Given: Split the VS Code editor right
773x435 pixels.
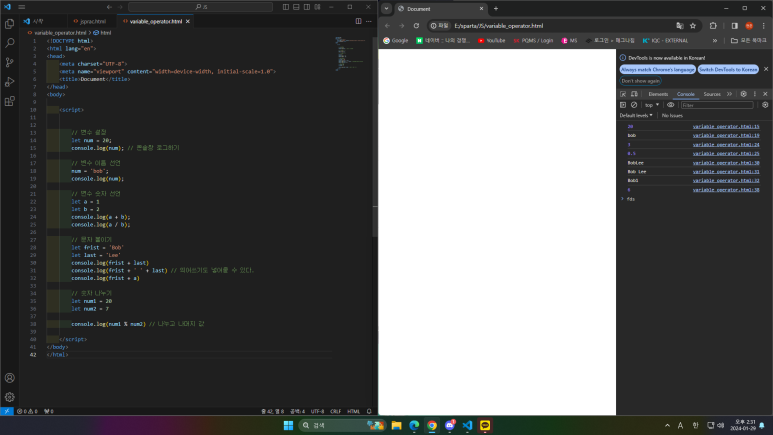Looking at the screenshot, I should tap(358, 21).
